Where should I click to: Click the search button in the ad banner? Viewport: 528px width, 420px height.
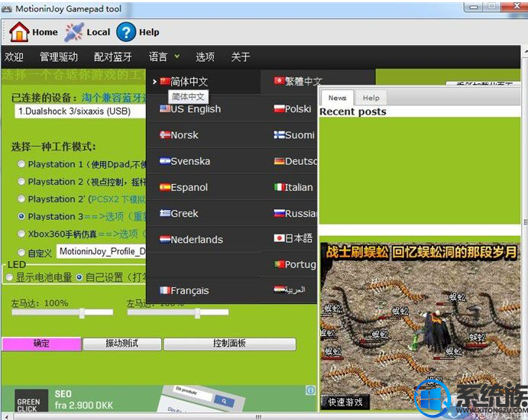click(x=224, y=401)
